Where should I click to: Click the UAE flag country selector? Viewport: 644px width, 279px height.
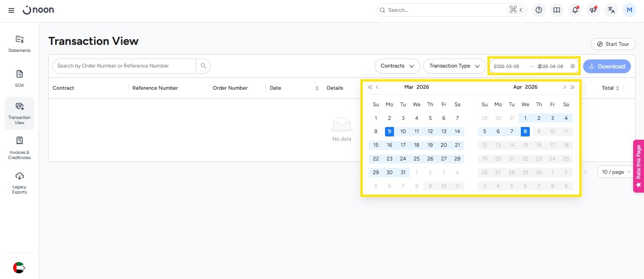click(x=19, y=268)
